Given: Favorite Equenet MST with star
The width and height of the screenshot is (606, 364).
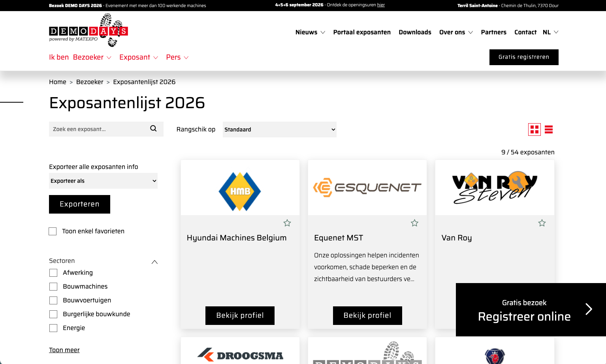Looking at the screenshot, I should 414,223.
